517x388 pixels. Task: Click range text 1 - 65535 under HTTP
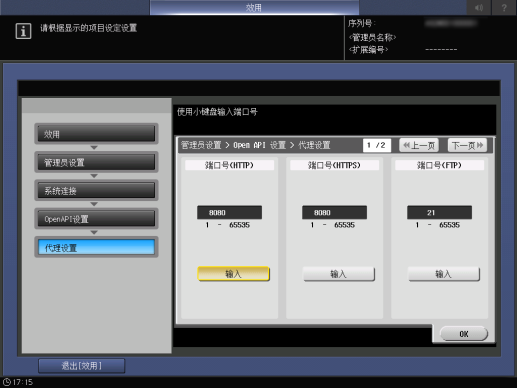click(x=228, y=225)
